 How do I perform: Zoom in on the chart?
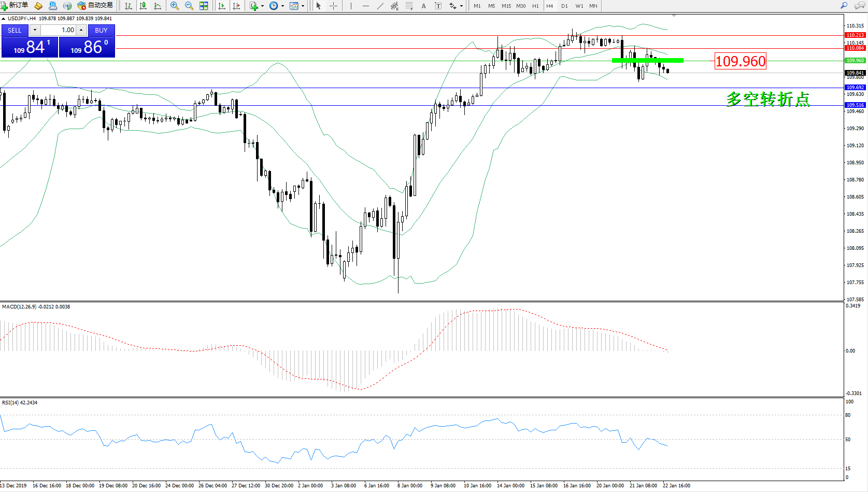tap(175, 6)
